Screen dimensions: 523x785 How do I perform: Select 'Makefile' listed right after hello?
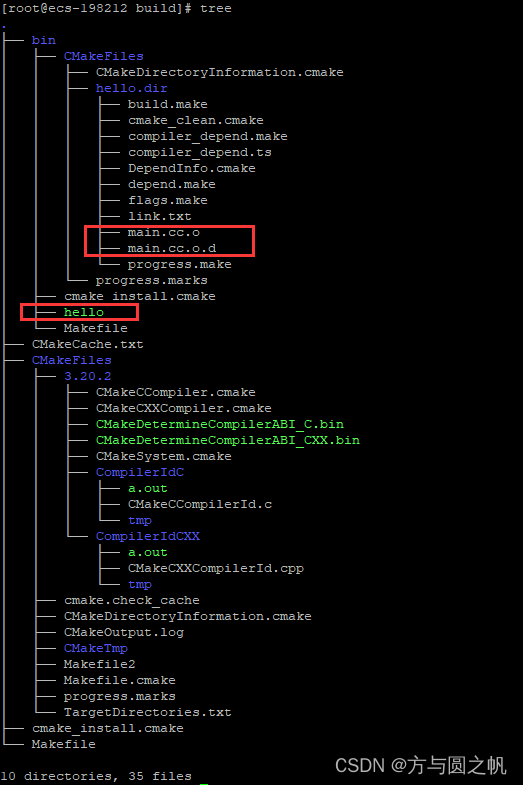click(96, 328)
